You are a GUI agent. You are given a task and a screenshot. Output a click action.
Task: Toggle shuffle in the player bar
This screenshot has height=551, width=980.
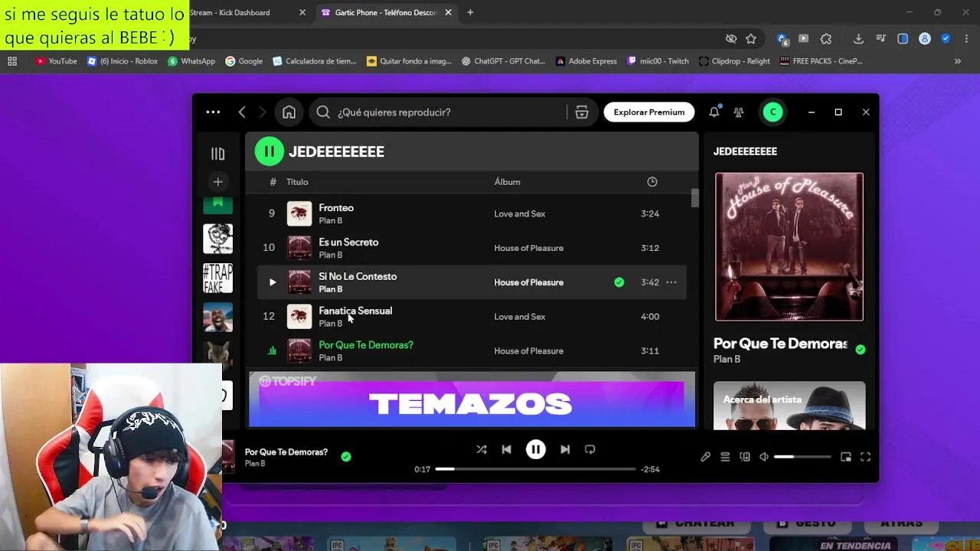pos(482,449)
